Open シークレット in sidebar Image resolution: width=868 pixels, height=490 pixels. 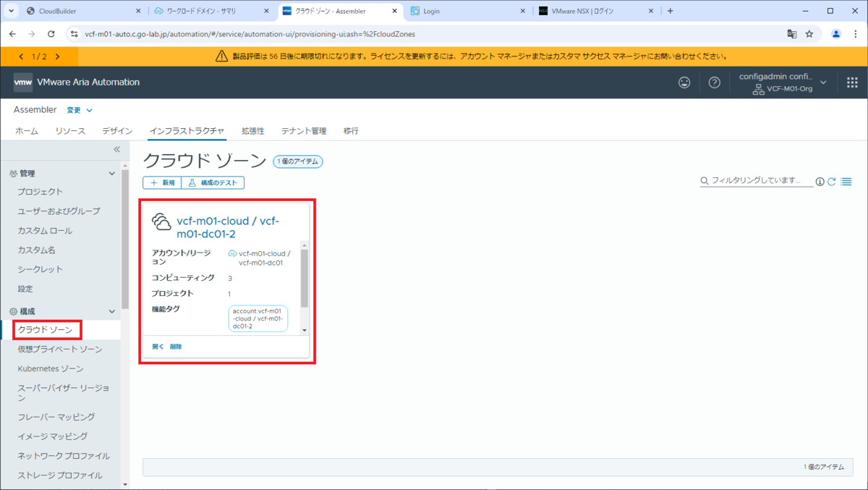click(41, 269)
